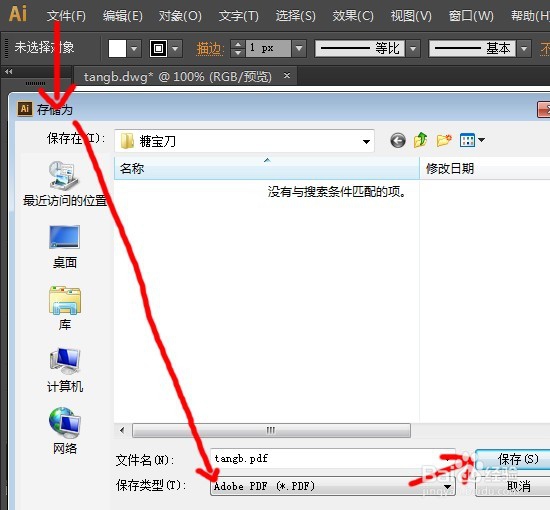Open the 对象(O) menu
Screen dimensions: 550x510
(180, 15)
